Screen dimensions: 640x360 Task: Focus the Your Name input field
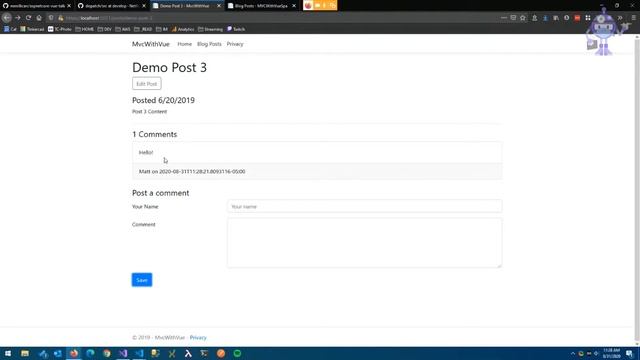tap(364, 207)
